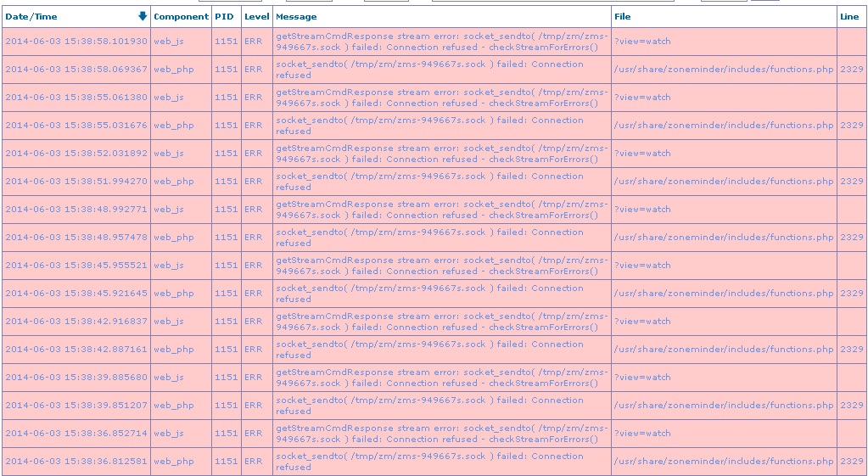
Task: Click socket_sendto message in the 15:38:51.994270 row
Action: point(429,181)
